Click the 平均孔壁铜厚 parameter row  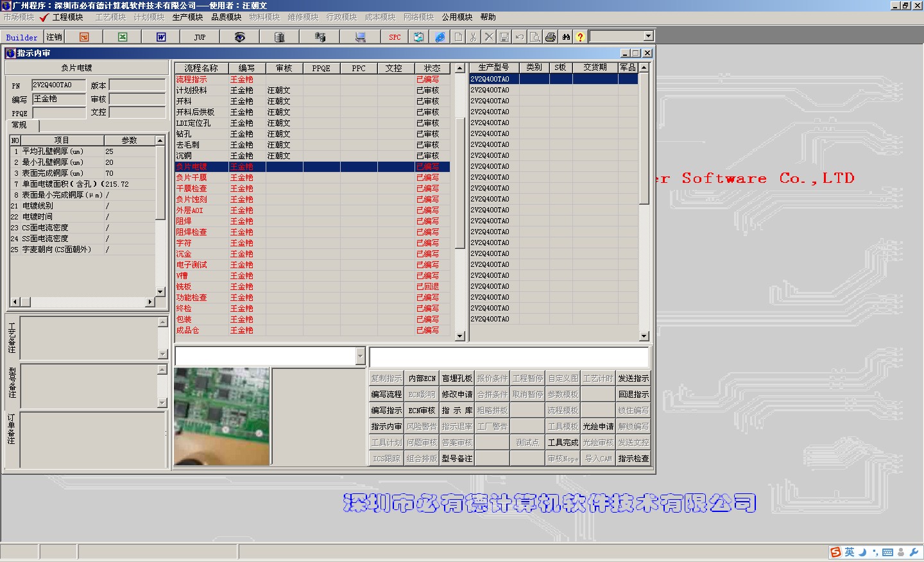[x=82, y=151]
